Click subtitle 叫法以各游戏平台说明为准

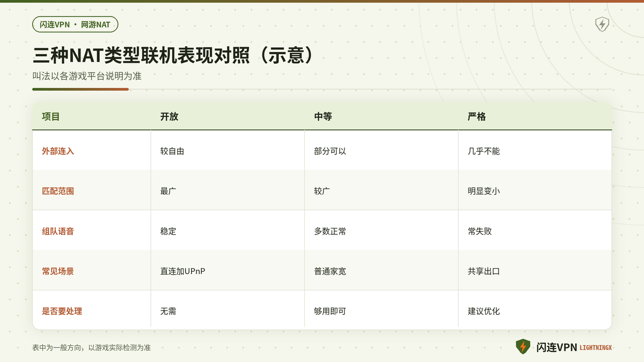click(87, 76)
